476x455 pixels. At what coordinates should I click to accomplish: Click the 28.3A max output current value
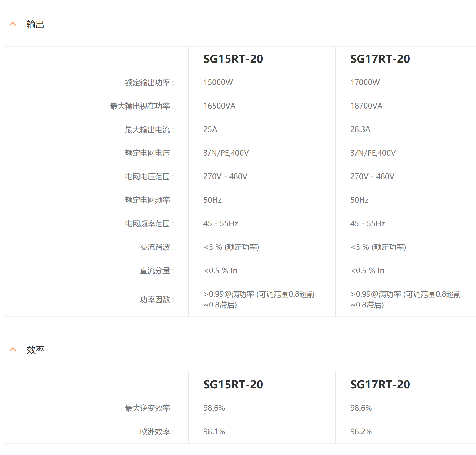point(360,129)
